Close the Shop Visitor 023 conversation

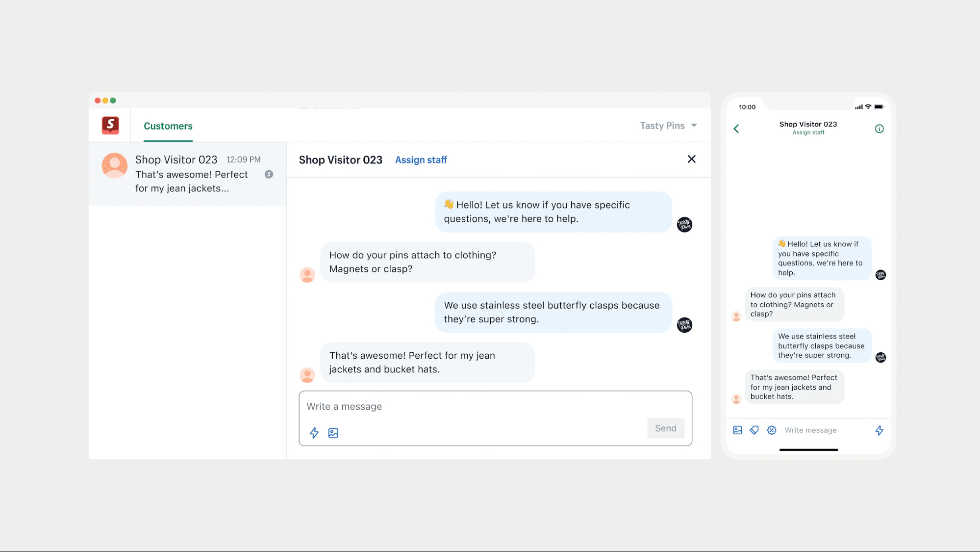(x=691, y=159)
